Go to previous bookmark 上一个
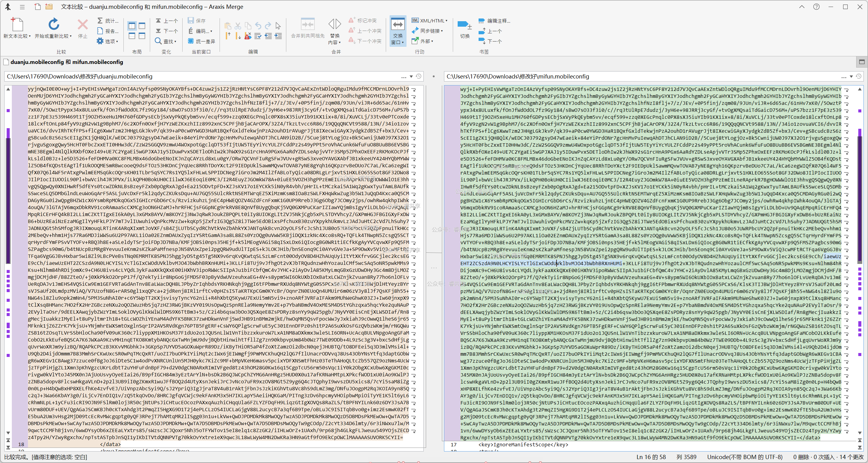 (x=490, y=31)
